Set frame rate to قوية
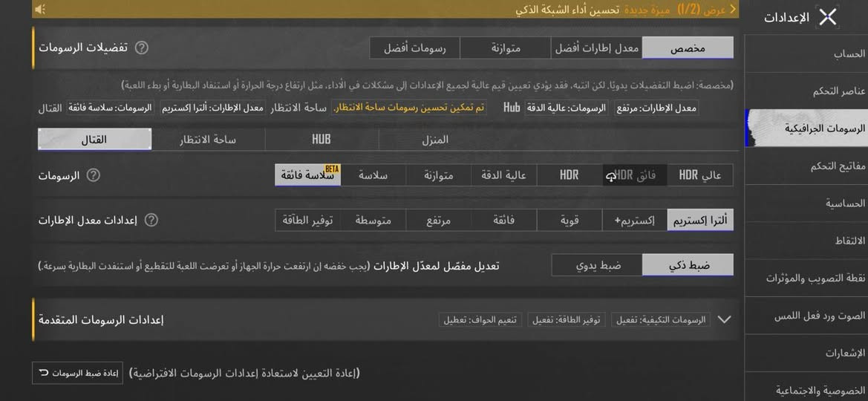The image size is (868, 401). tap(569, 220)
